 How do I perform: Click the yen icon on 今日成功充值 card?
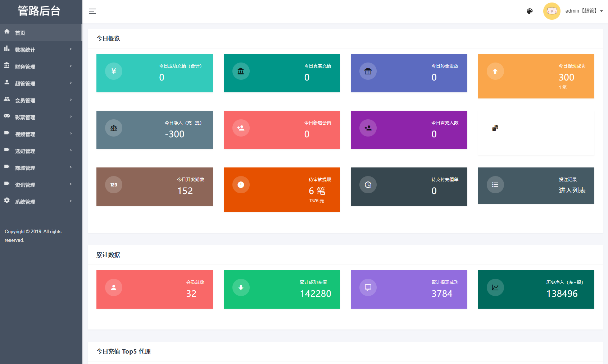pos(114,71)
